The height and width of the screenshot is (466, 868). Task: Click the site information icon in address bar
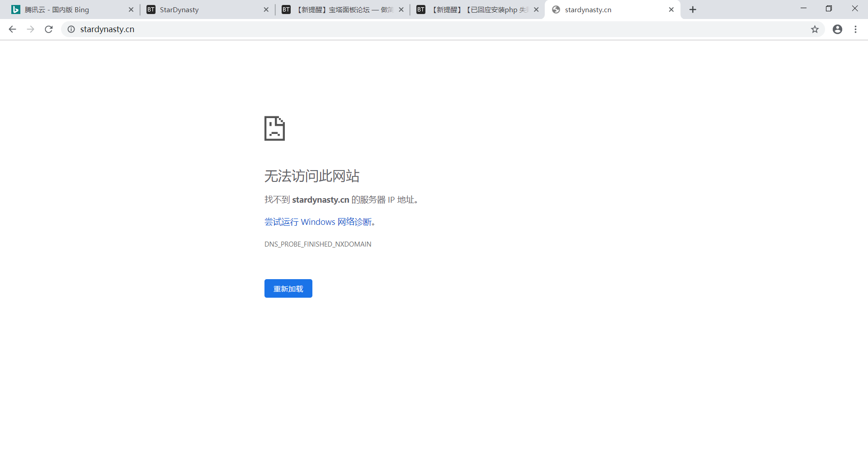point(71,29)
